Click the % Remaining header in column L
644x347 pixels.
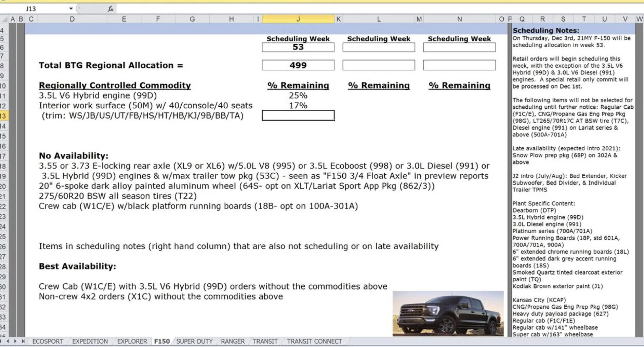tap(379, 85)
